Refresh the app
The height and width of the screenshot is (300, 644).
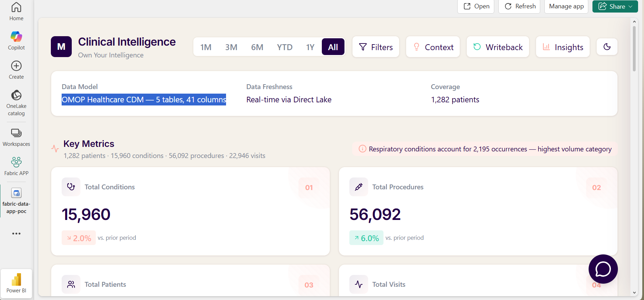click(x=519, y=6)
